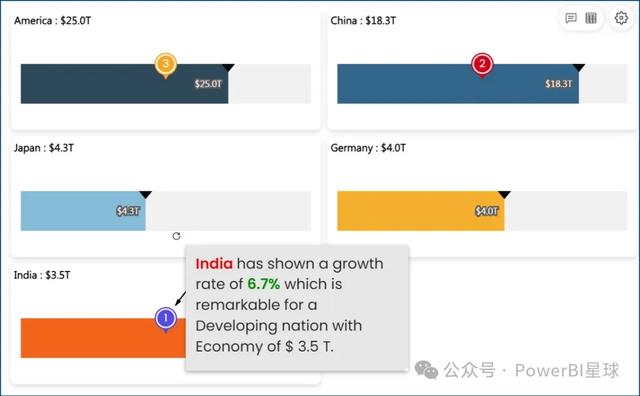Click the black target marker on Germany bar
Screen dimensions: 640x396
click(504, 195)
